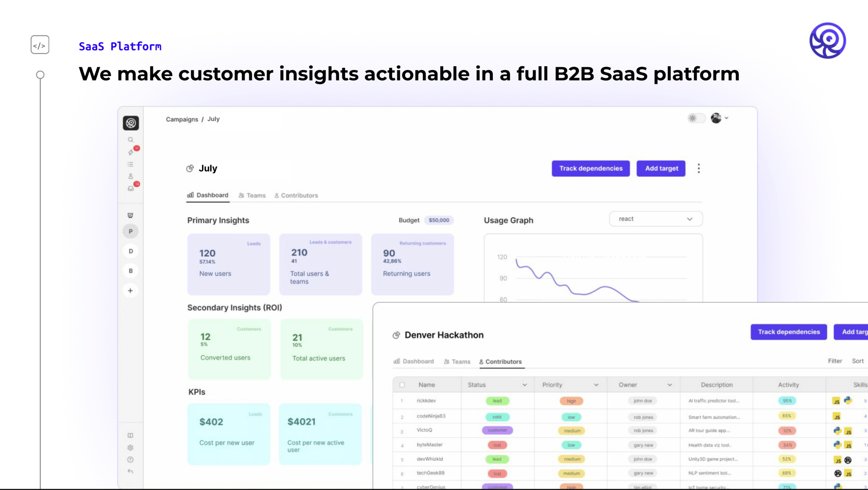Click the presentation chart sidebar icon
The width and height of the screenshot is (868, 490).
(130, 215)
